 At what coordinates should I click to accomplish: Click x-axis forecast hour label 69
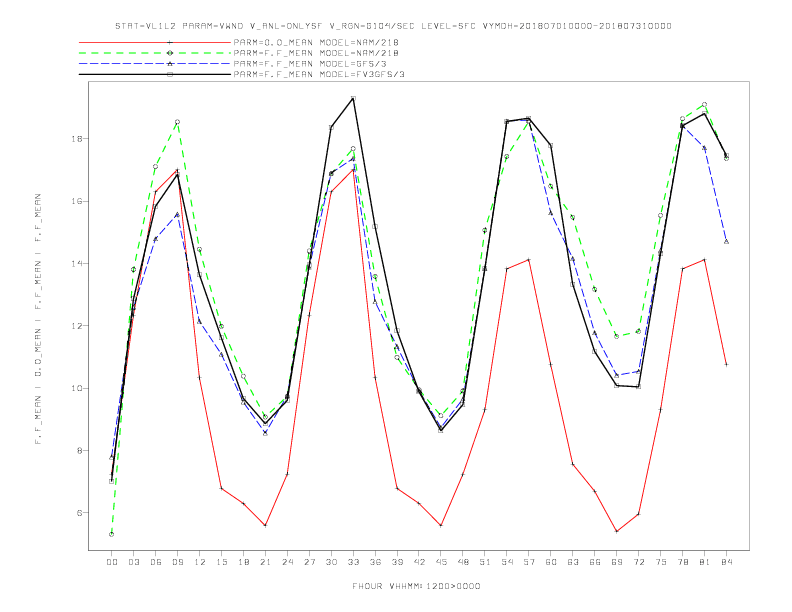pos(617,562)
